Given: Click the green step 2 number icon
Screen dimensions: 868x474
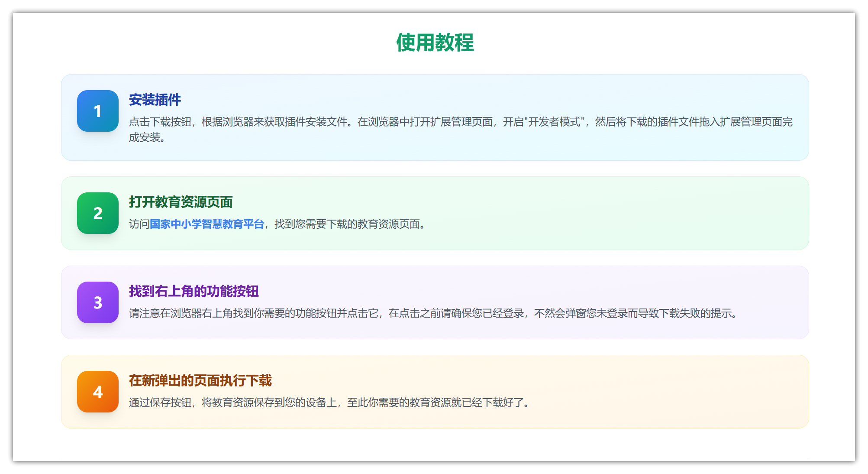Looking at the screenshot, I should pyautogui.click(x=98, y=213).
